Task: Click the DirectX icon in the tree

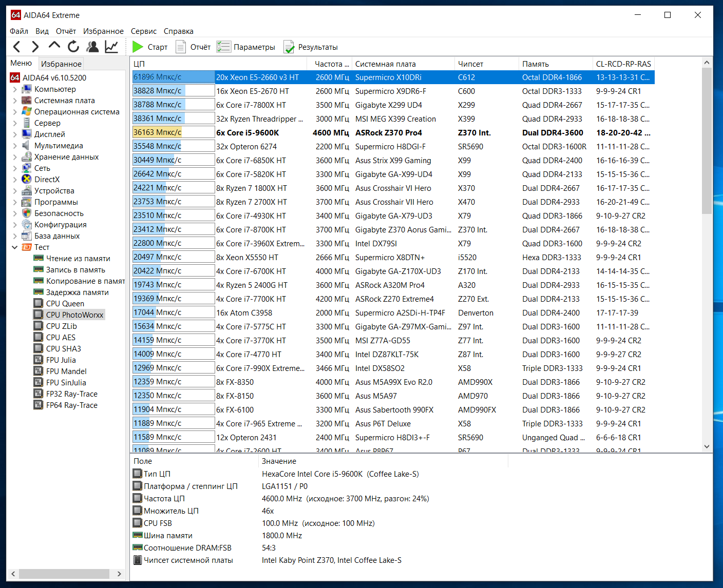Action: (27, 179)
